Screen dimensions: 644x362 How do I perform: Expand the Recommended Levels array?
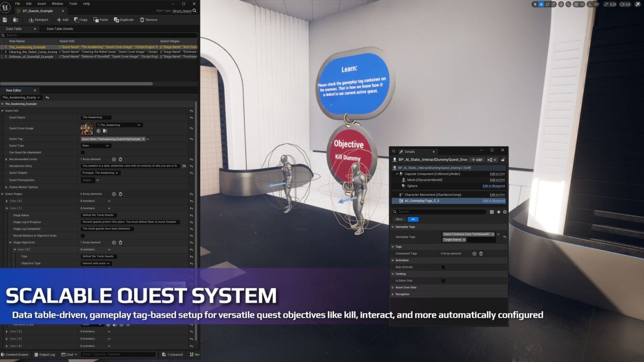tap(6, 159)
